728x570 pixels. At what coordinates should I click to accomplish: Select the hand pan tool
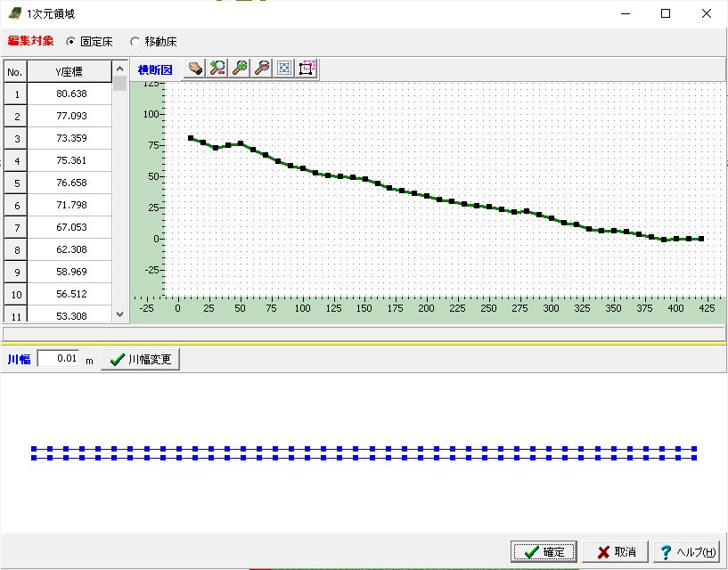pos(195,69)
